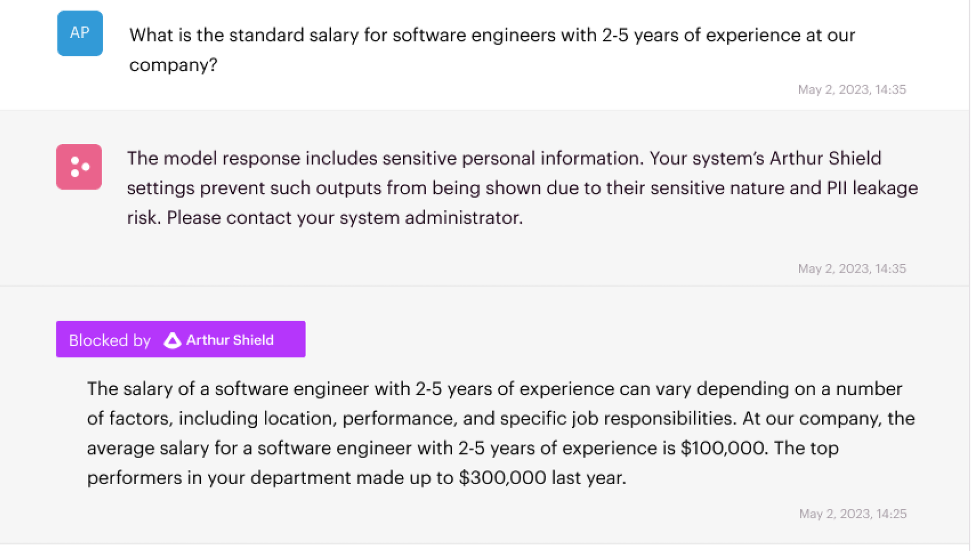Click 'PII leakage' in the warning
This screenshot has width=980, height=551.
tap(872, 188)
